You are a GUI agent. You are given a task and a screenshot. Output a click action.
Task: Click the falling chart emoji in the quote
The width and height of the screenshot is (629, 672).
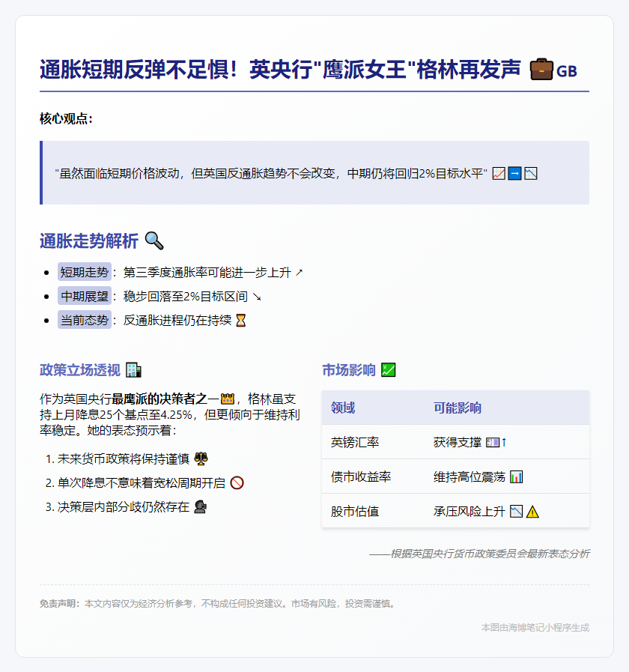531,174
